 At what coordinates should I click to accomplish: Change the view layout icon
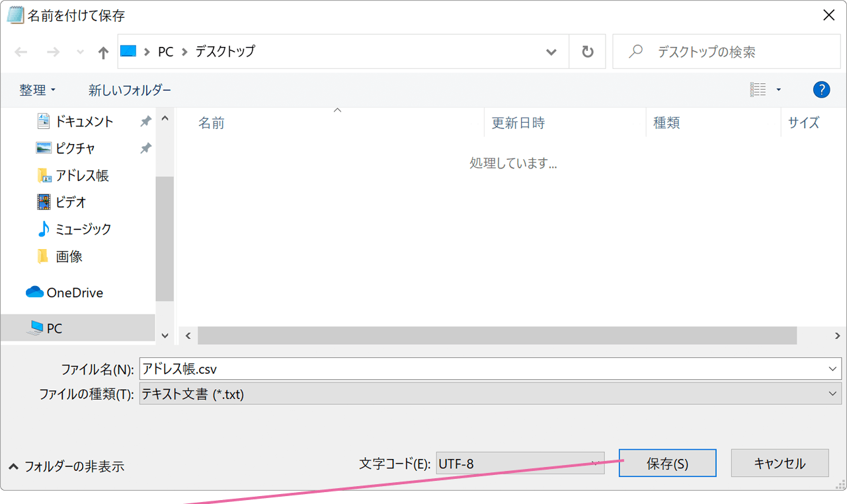coord(758,89)
